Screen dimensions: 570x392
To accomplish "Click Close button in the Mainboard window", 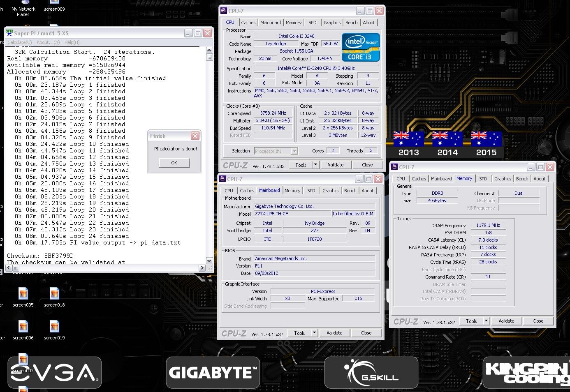I will pyautogui.click(x=366, y=333).
